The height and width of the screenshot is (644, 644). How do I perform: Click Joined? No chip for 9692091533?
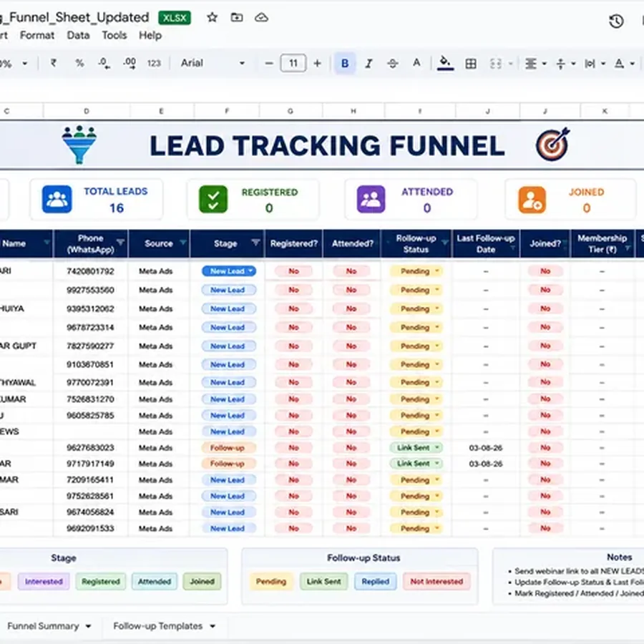[545, 528]
